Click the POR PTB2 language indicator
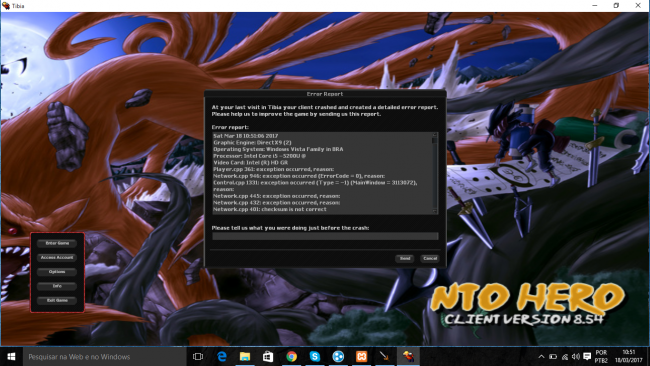 pos(601,356)
